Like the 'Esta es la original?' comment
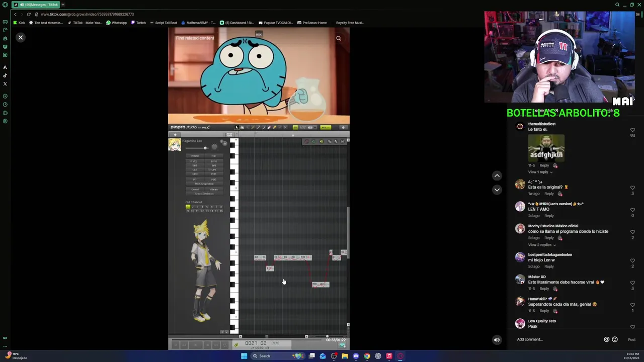644x362 pixels. (x=632, y=188)
